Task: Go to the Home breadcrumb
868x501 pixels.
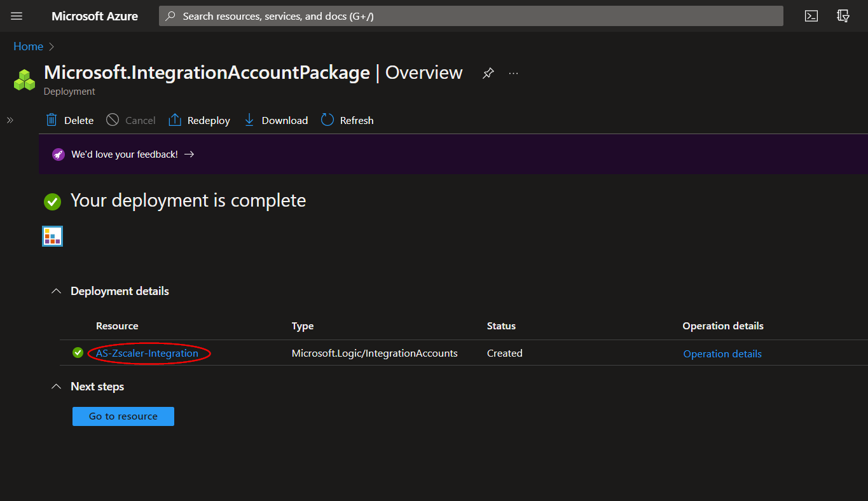Action: pos(28,46)
